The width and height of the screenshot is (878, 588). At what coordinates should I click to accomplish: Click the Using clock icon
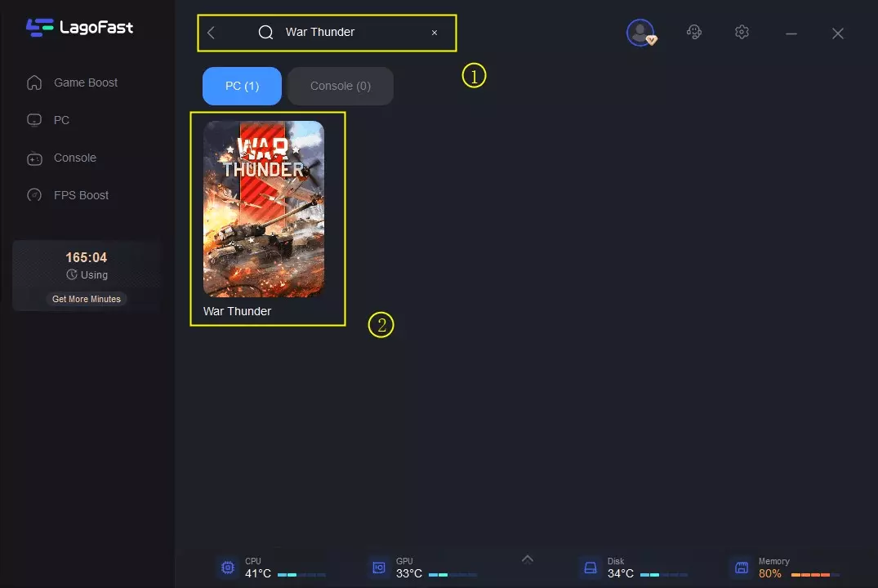[72, 274]
